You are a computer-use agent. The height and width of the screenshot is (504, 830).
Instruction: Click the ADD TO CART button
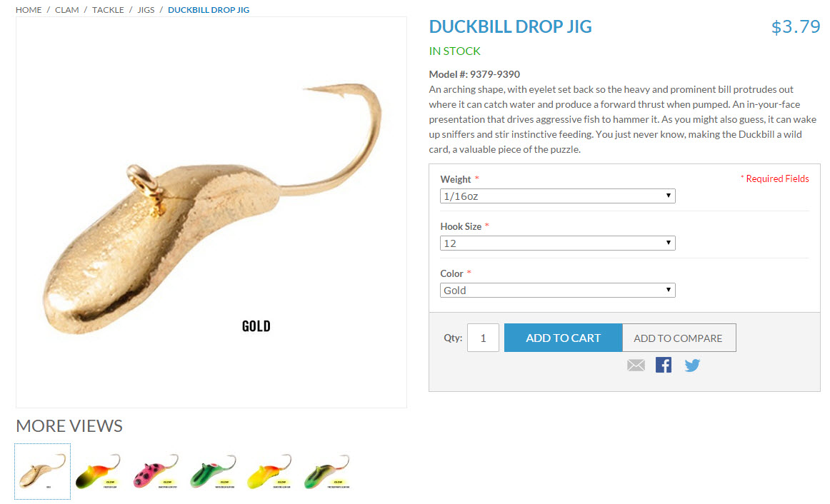tap(563, 338)
